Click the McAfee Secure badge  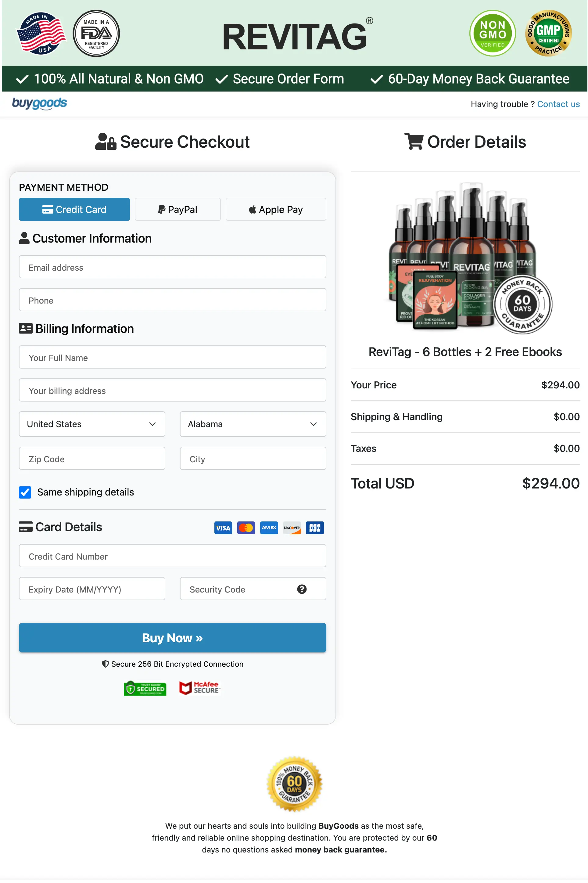[199, 688]
